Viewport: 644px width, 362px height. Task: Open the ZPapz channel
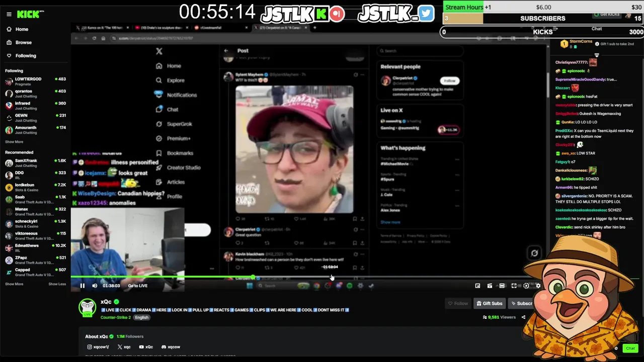(35, 260)
